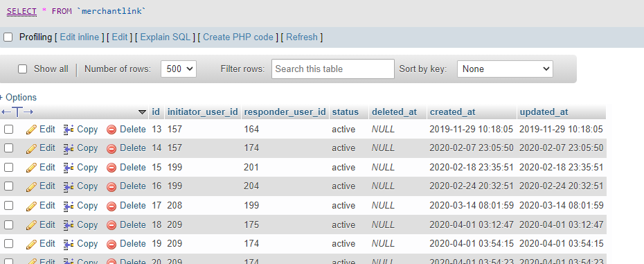Image resolution: width=644 pixels, height=264 pixels.
Task: Click the Copy icon for row 13
Action: (x=69, y=130)
